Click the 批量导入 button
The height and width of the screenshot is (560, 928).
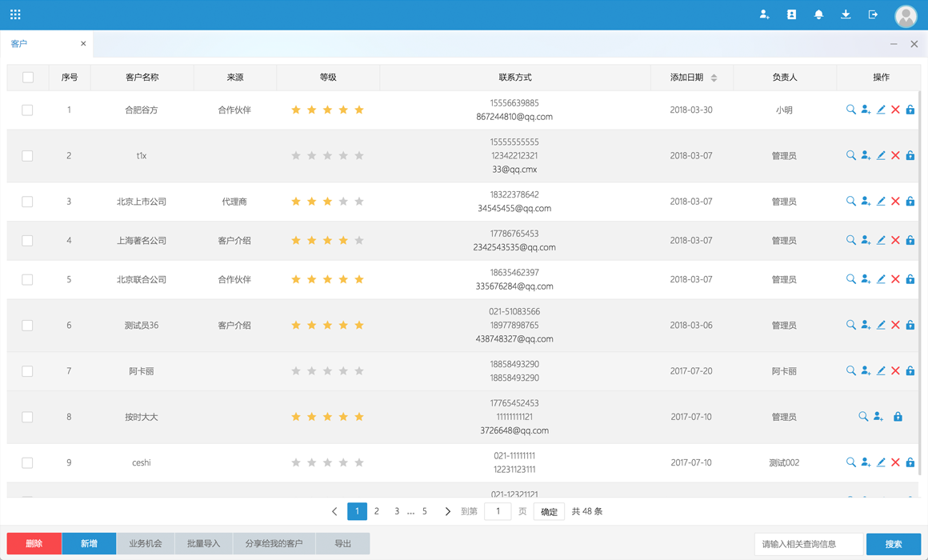pos(203,543)
